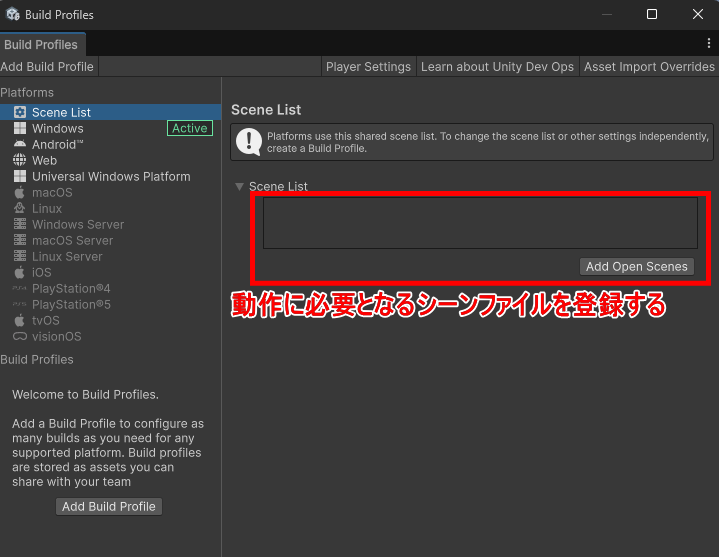This screenshot has height=557, width=719.
Task: Click Add Build Profile in top toolbar
Action: [x=47, y=66]
